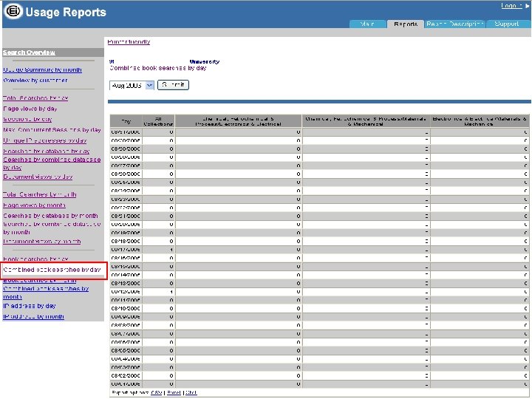
Task: Open Total Searches by month report
Action: (40, 194)
